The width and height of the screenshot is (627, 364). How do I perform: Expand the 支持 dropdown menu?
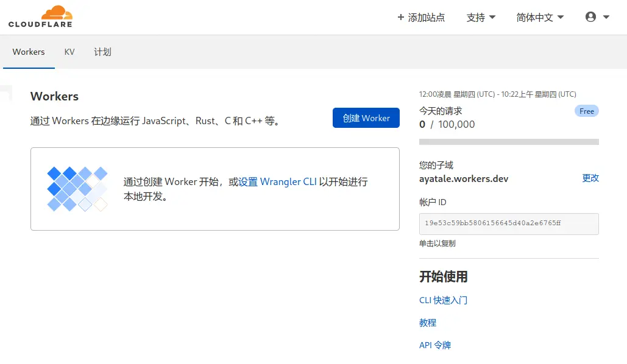coord(481,18)
